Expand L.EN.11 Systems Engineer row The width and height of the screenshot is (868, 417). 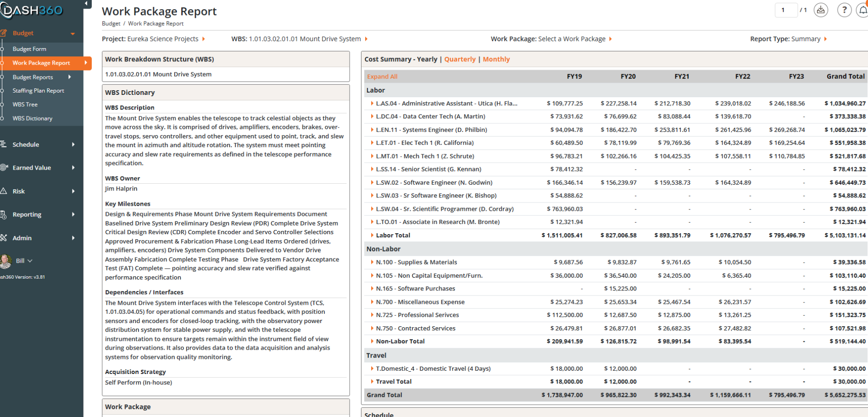[x=372, y=130]
